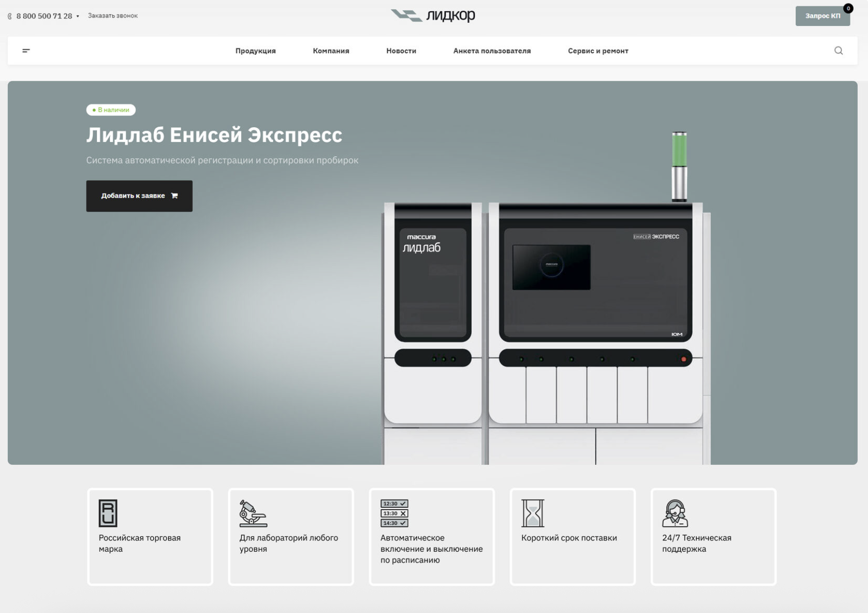Click the В наличии availability badge
This screenshot has height=613, width=868.
coord(111,110)
